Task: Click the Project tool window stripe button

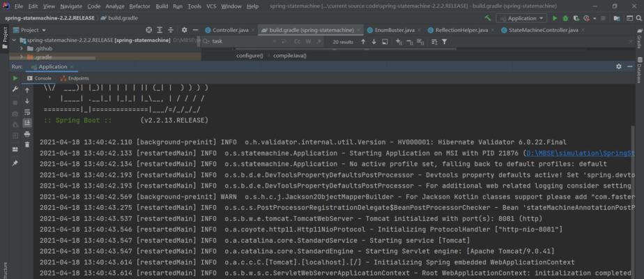Action: click(5, 38)
